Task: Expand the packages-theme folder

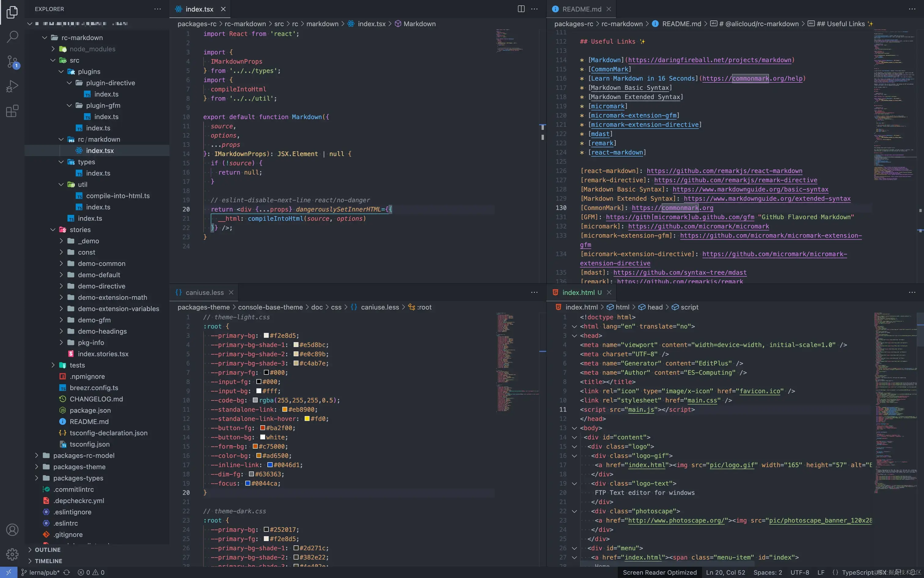Action: (x=79, y=467)
